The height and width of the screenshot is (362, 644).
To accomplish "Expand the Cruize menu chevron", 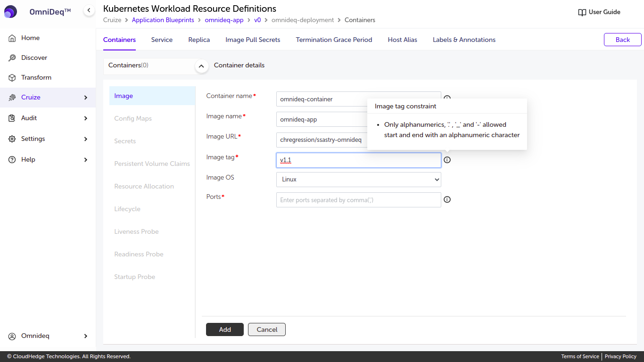I will pyautogui.click(x=86, y=98).
